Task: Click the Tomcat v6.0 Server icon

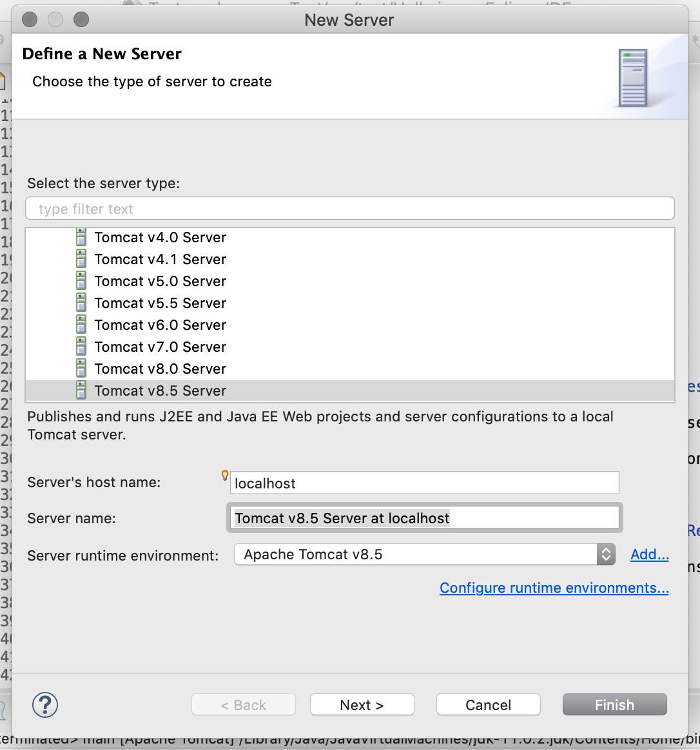Action: [81, 325]
